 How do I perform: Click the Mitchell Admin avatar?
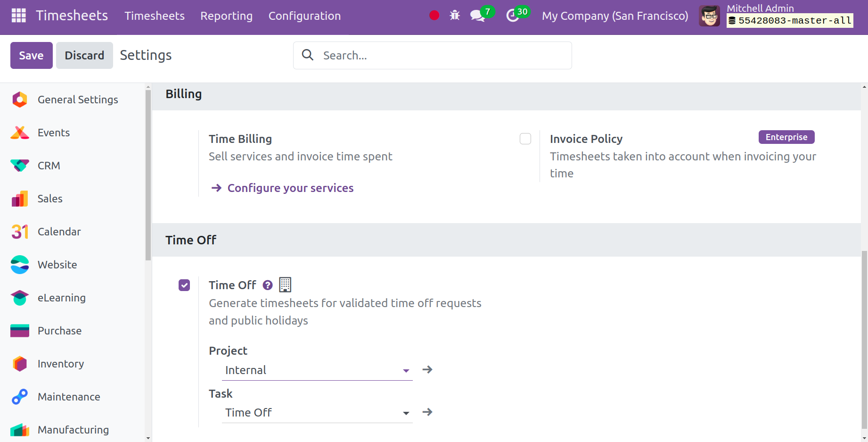point(709,16)
